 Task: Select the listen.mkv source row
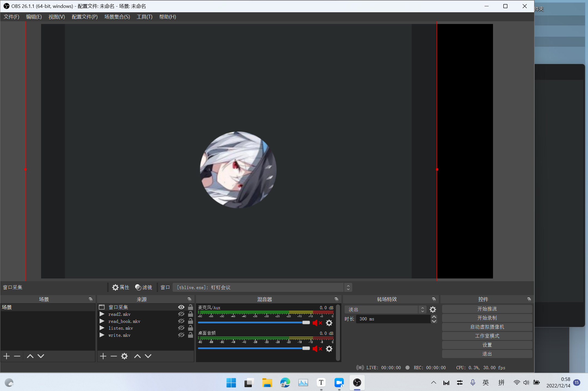pyautogui.click(x=146, y=328)
